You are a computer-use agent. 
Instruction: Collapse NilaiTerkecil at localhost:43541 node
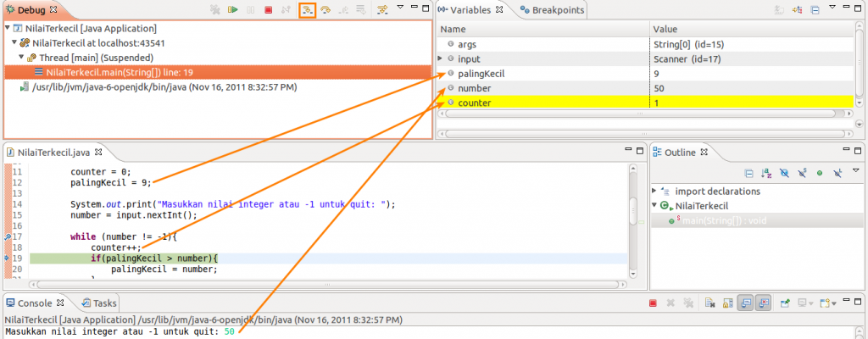(x=14, y=42)
